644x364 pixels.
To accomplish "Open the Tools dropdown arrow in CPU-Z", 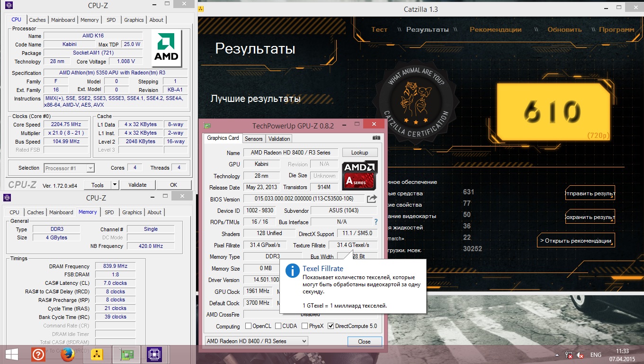I will [115, 185].
